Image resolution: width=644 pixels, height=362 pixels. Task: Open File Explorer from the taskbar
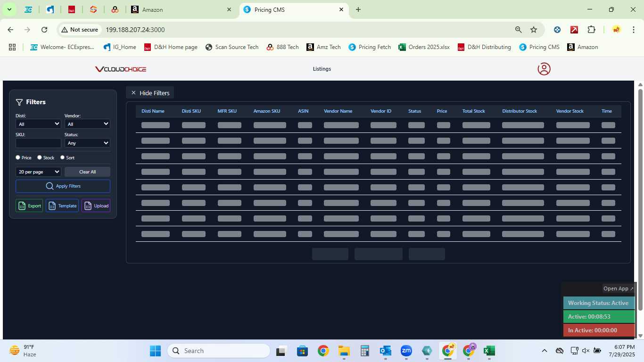pos(344,351)
